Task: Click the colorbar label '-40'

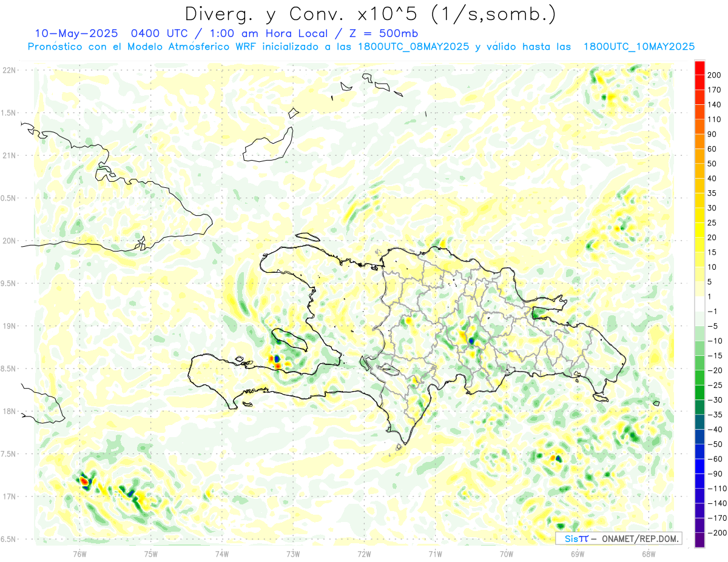Action: point(715,429)
